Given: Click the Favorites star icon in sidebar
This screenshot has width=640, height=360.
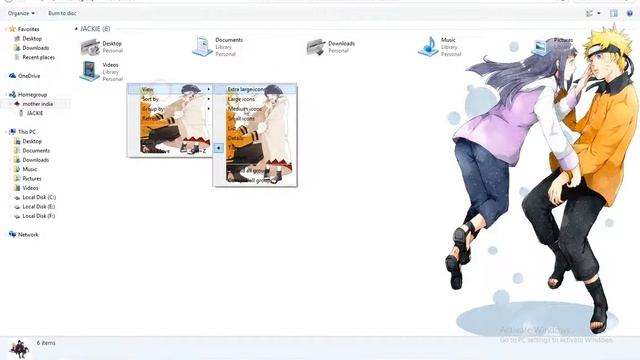Looking at the screenshot, I should tap(12, 29).
